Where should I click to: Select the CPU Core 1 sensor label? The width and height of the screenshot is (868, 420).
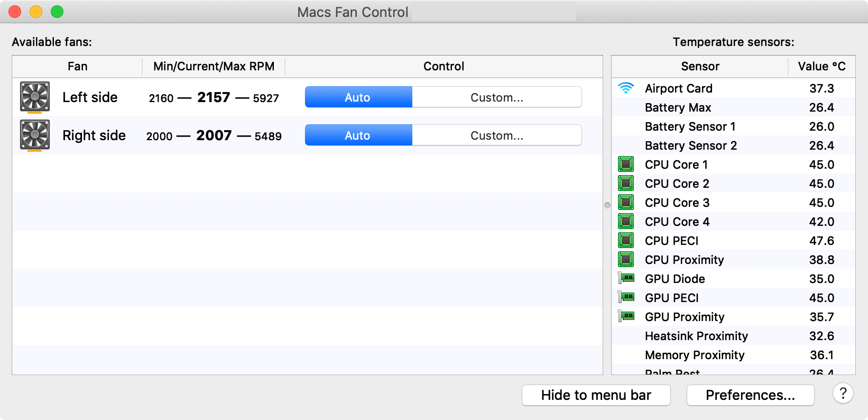coord(676,165)
